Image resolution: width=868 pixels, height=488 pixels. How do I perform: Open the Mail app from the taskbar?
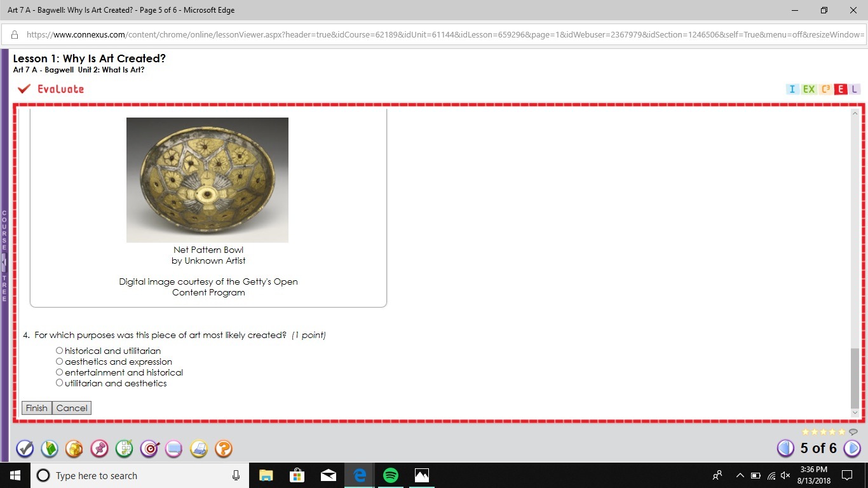[x=329, y=475]
